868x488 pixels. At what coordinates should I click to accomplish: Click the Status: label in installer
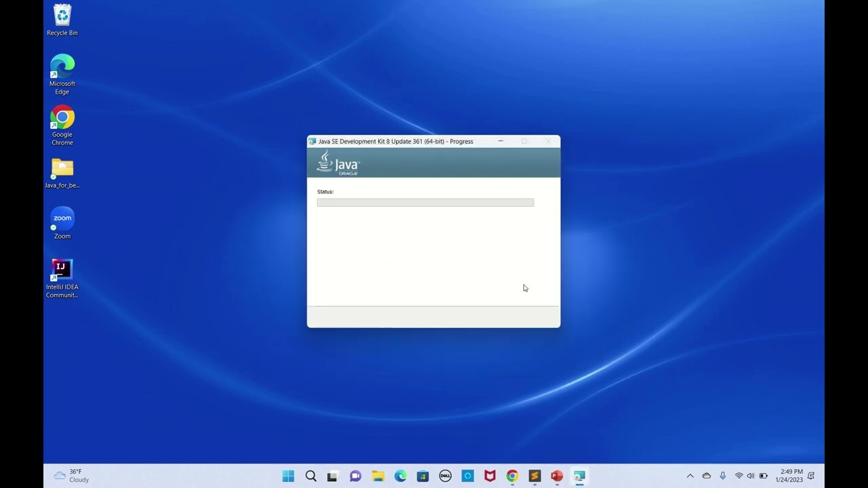[325, 192]
